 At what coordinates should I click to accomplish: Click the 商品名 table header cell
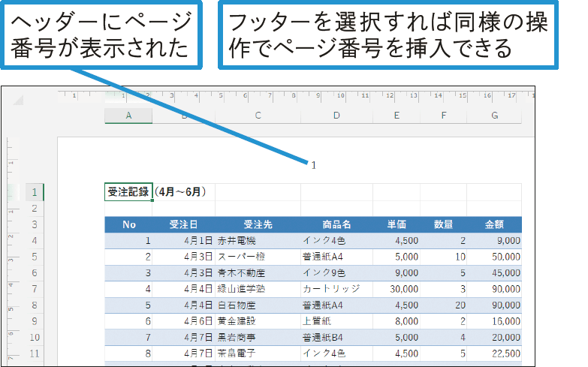click(x=336, y=224)
